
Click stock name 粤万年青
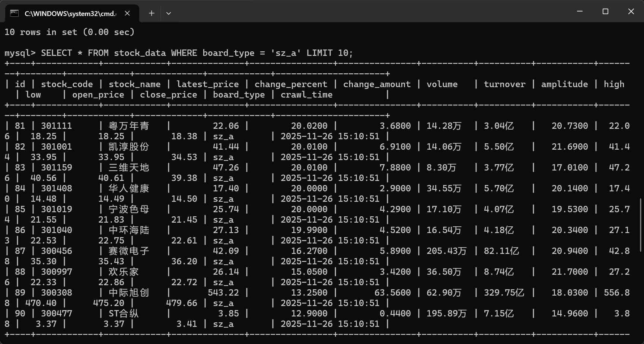click(x=129, y=126)
